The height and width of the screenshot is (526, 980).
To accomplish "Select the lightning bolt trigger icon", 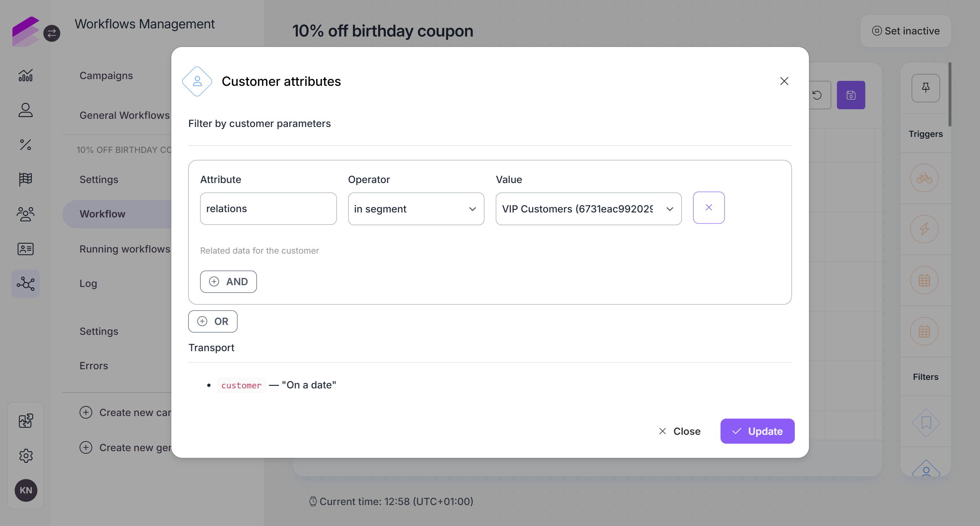I will [x=924, y=229].
